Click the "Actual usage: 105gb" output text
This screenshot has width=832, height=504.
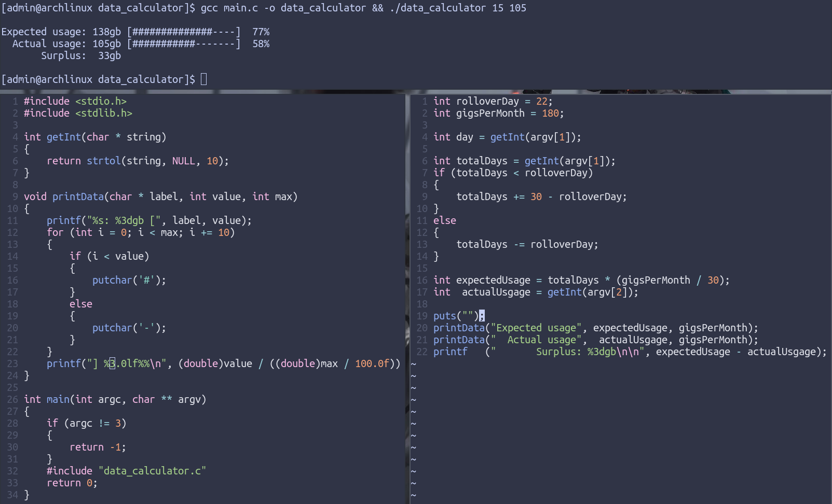click(x=66, y=44)
